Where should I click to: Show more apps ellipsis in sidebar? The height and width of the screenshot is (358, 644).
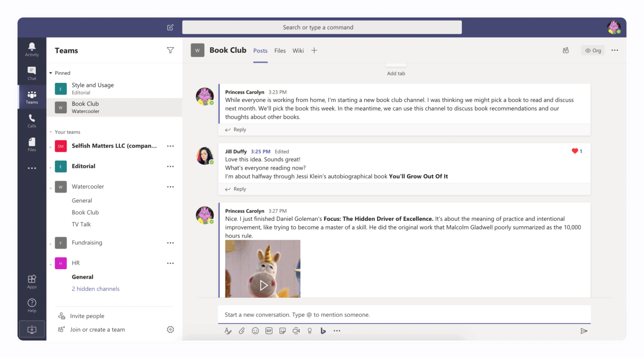click(x=32, y=168)
